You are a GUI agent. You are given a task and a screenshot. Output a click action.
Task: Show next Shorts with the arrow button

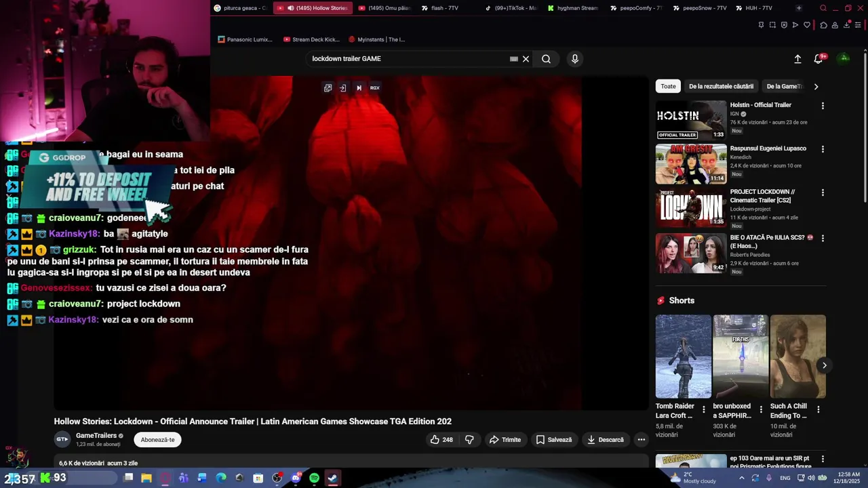click(824, 365)
